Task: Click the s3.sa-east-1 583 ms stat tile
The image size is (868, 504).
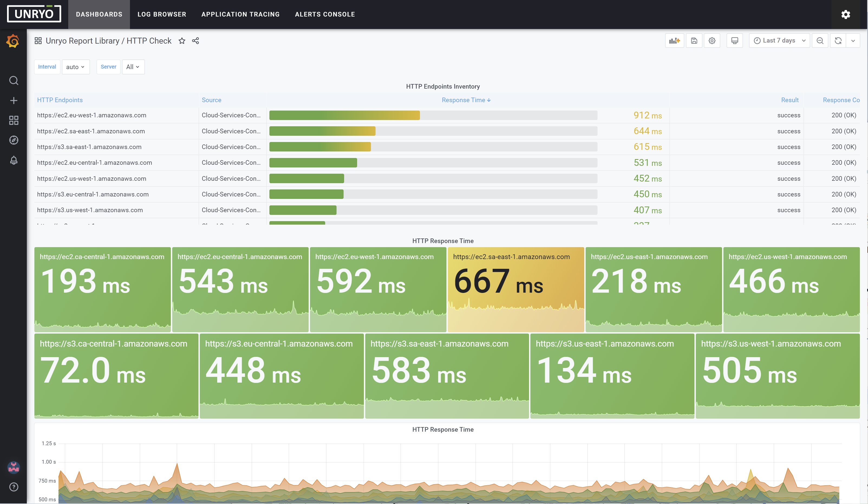Action: point(447,376)
